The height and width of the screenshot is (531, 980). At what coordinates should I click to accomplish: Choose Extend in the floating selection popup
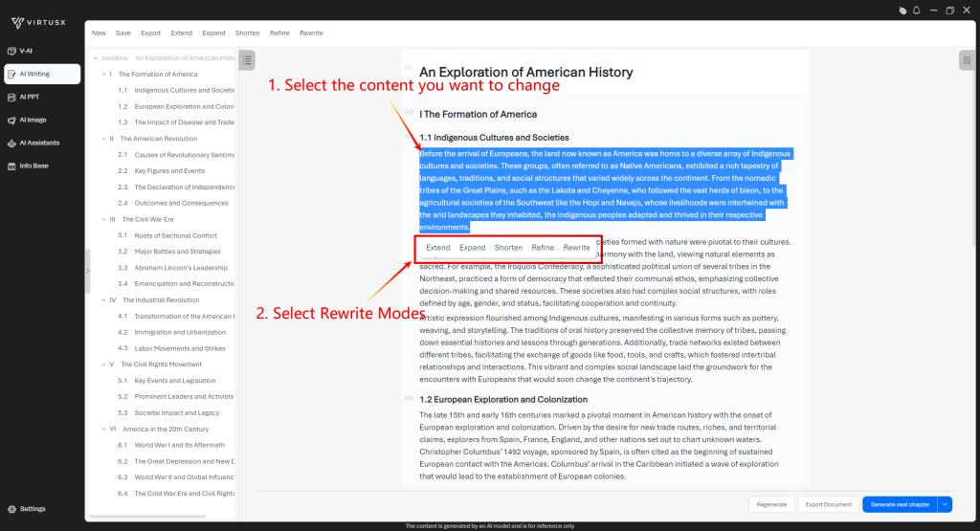438,248
